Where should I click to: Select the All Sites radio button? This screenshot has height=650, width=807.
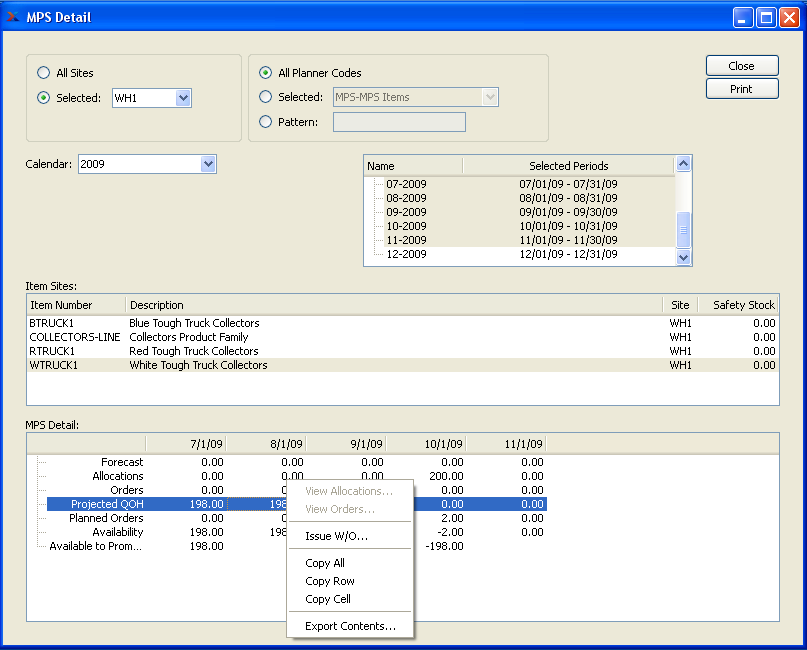pyautogui.click(x=43, y=73)
